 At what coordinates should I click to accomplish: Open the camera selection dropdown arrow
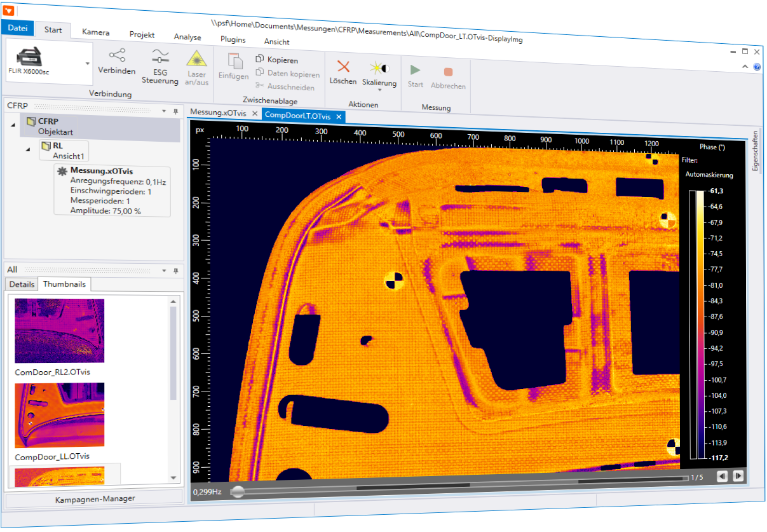pyautogui.click(x=87, y=64)
